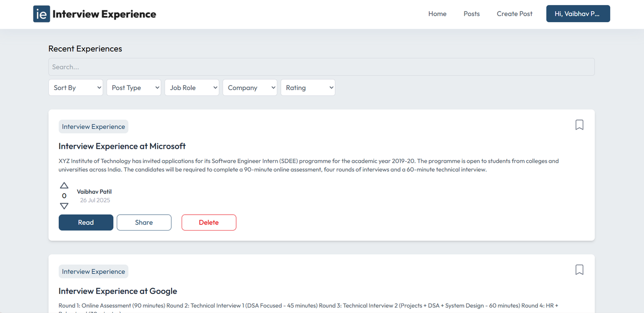Delete the Microsoft interview post

click(209, 223)
